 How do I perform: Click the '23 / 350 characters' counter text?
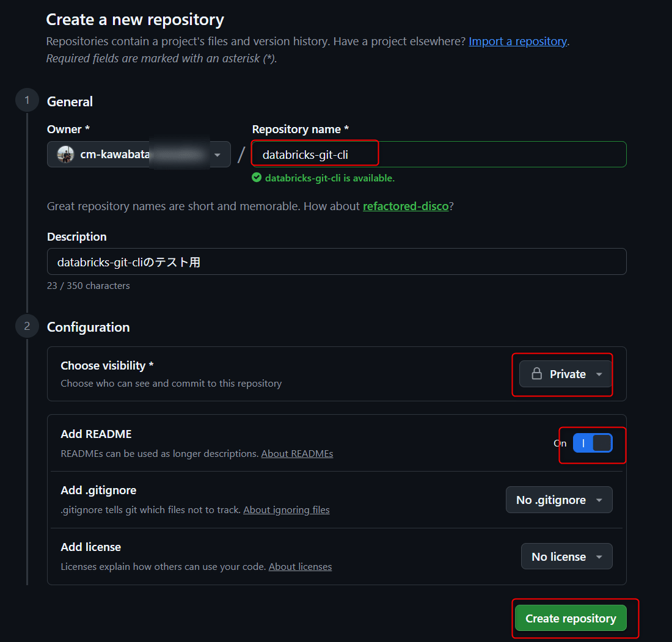pyautogui.click(x=89, y=286)
